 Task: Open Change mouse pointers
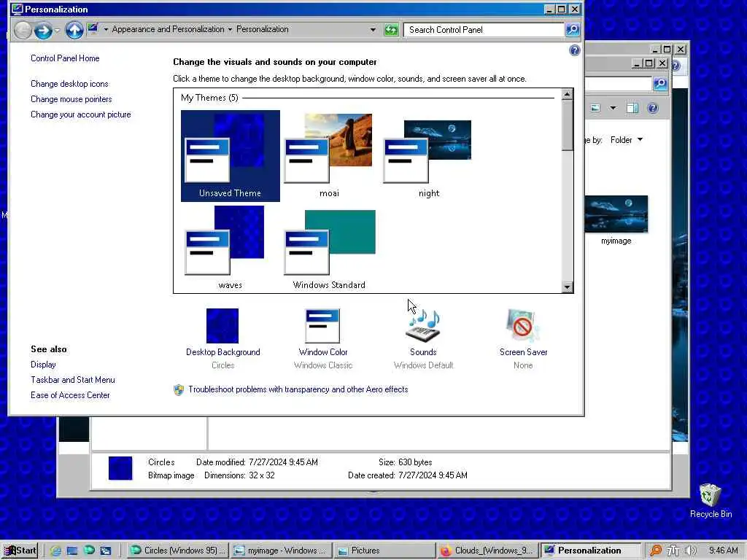click(x=71, y=99)
